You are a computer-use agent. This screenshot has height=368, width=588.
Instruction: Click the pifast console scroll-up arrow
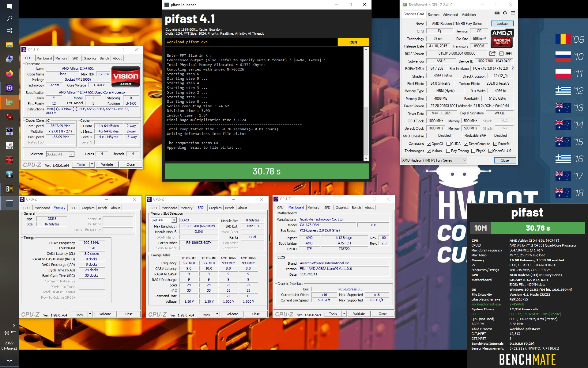366,50
